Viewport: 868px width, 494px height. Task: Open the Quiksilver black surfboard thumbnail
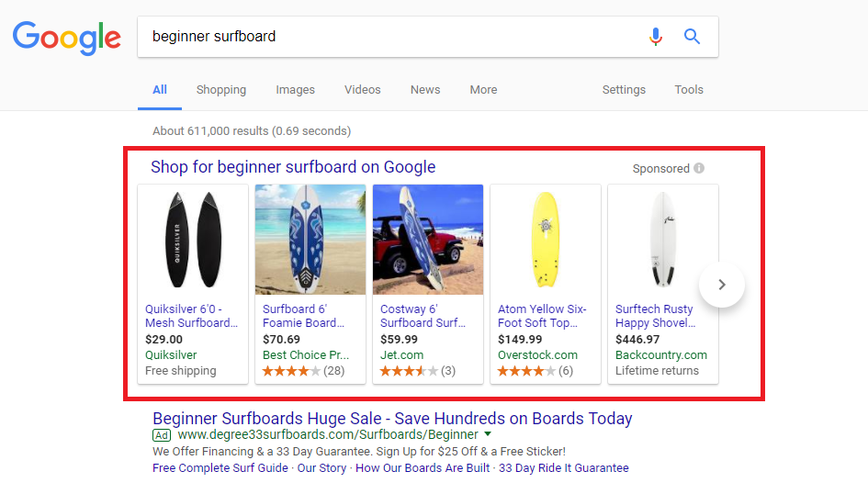point(193,240)
